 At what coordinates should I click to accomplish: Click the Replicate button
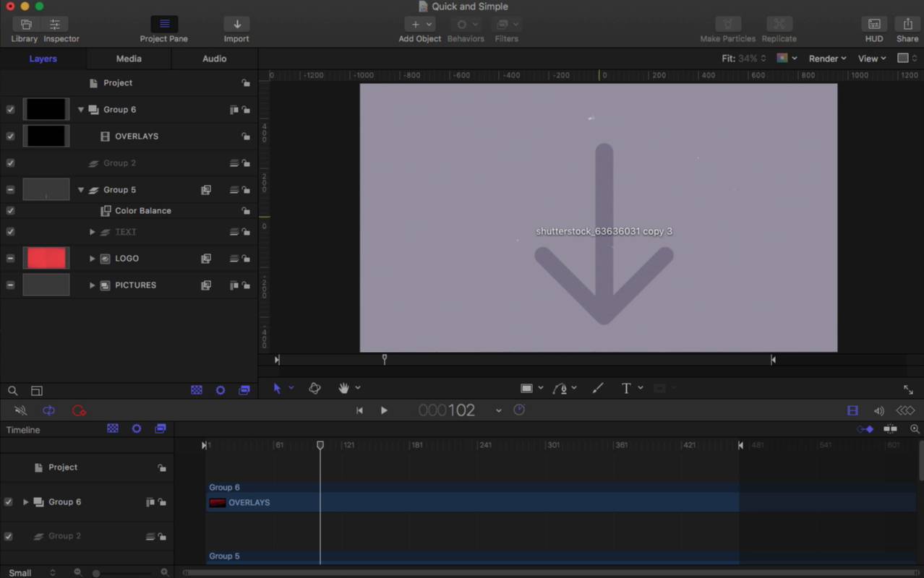779,24
